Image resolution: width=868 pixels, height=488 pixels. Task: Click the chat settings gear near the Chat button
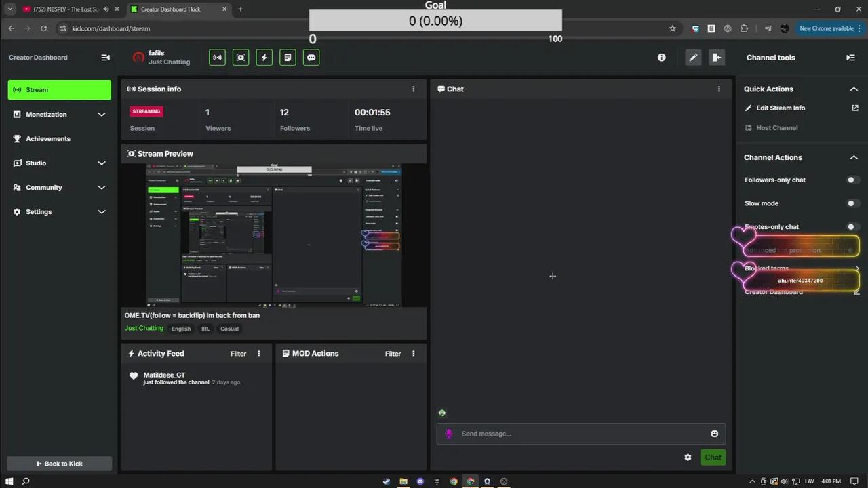pyautogui.click(x=688, y=457)
